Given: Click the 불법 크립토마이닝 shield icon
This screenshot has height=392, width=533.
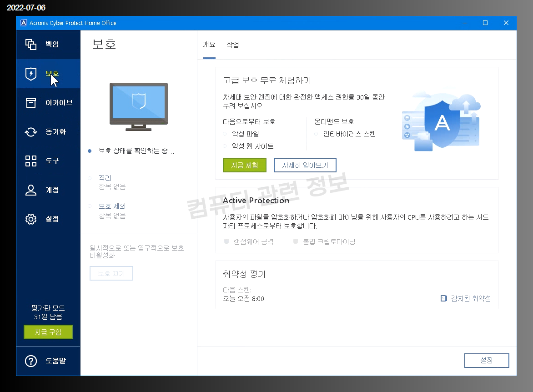Looking at the screenshot, I should pyautogui.click(x=296, y=242).
